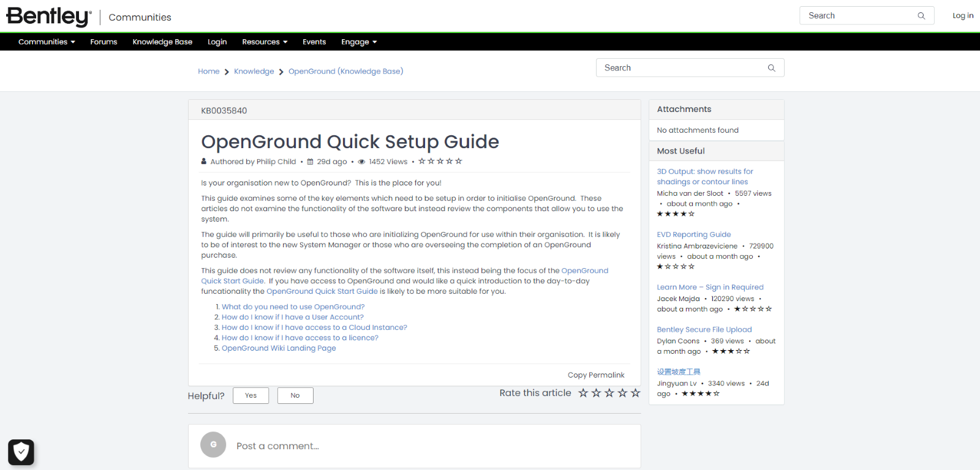Open the Chinese-titled article by Jingyuan Lv
Screen dimensions: 980x470
pos(679,372)
